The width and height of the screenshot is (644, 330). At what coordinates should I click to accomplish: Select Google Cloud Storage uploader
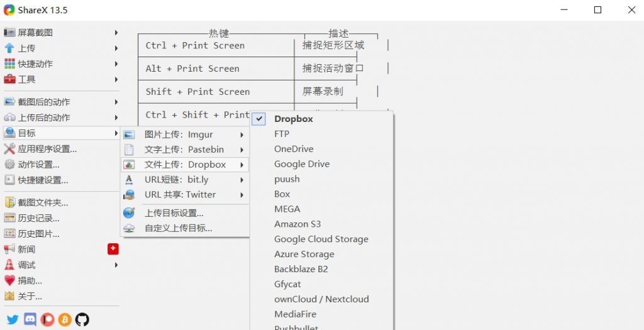[x=322, y=239]
